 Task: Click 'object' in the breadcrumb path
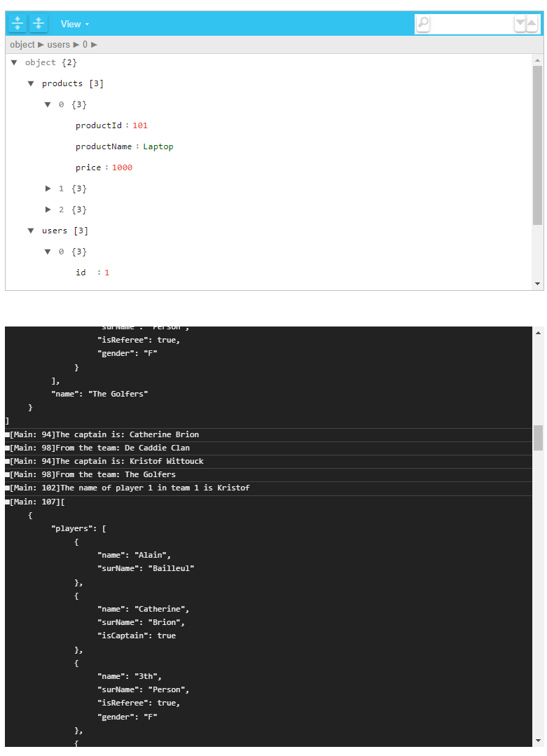click(x=22, y=45)
